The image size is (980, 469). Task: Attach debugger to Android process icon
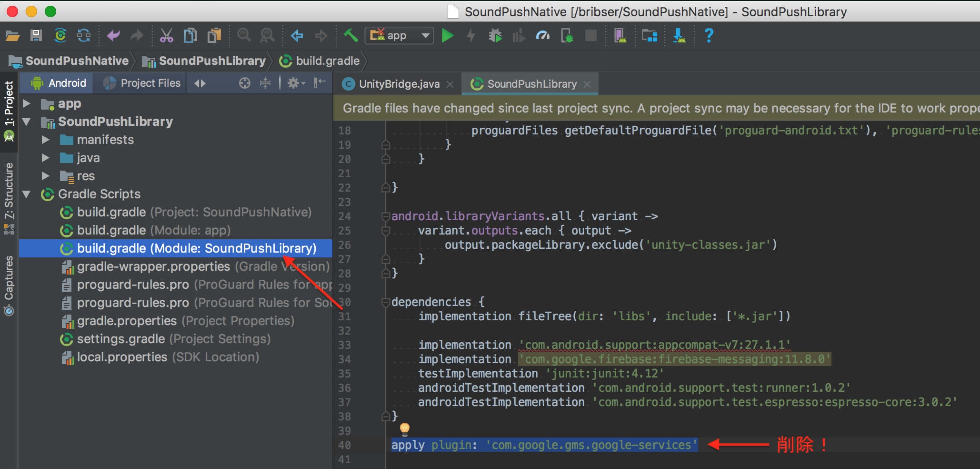(x=567, y=36)
